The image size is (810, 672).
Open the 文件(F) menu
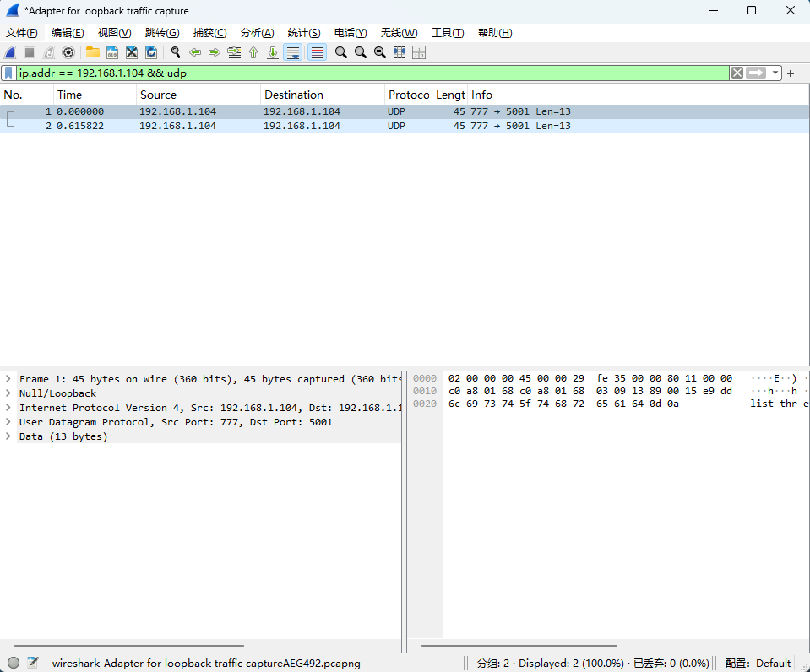click(22, 33)
